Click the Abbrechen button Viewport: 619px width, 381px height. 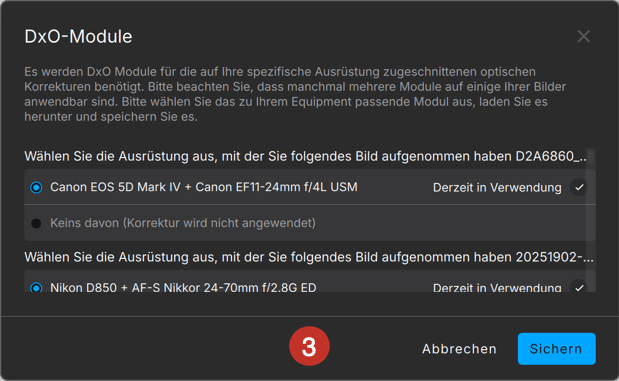459,349
